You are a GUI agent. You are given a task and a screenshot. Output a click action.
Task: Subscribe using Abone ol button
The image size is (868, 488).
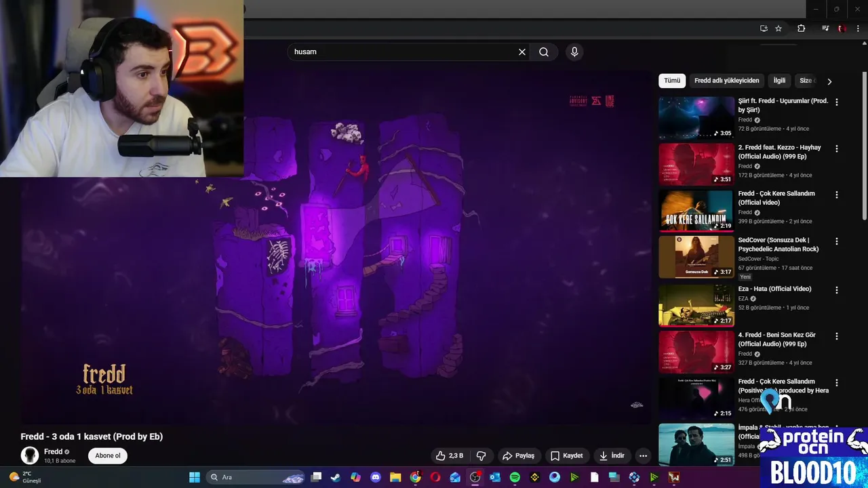pyautogui.click(x=108, y=455)
